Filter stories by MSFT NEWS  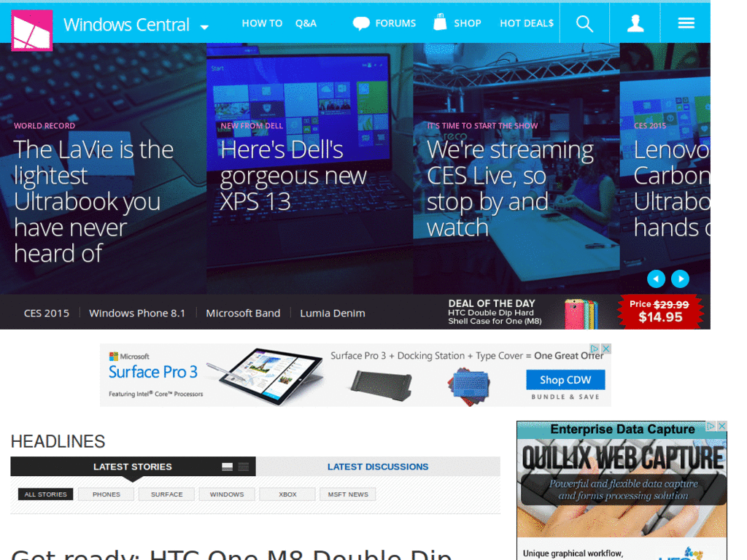point(348,494)
